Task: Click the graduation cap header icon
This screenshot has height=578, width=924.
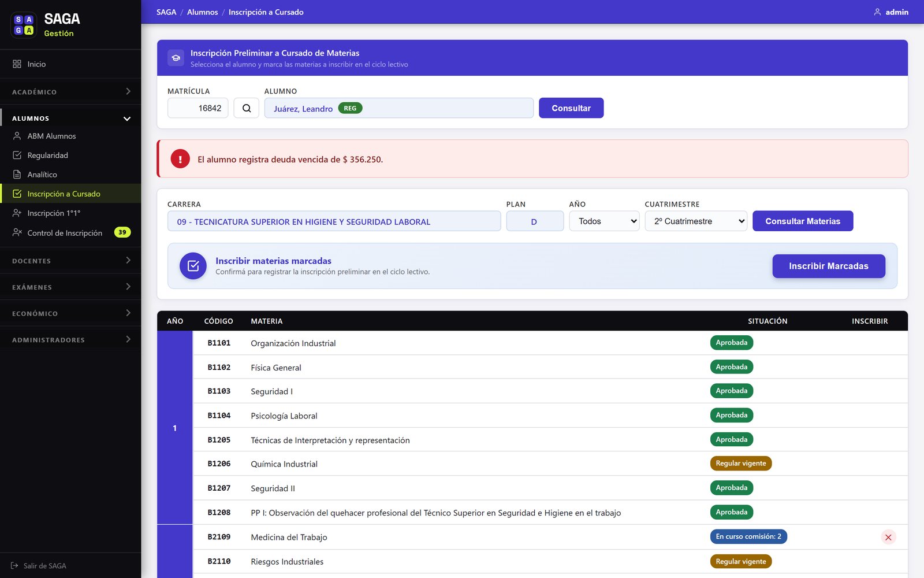Action: (x=176, y=58)
